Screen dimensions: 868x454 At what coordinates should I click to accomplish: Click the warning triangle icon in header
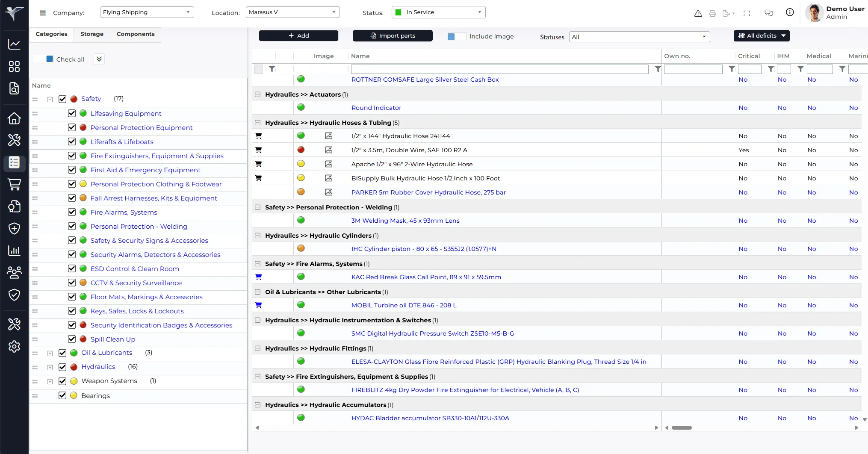click(x=698, y=13)
